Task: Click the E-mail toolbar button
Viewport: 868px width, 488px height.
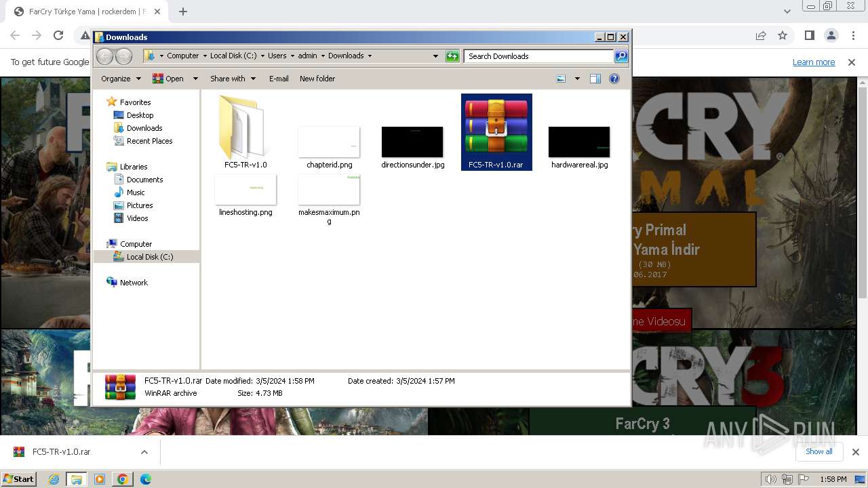Action: (x=279, y=79)
